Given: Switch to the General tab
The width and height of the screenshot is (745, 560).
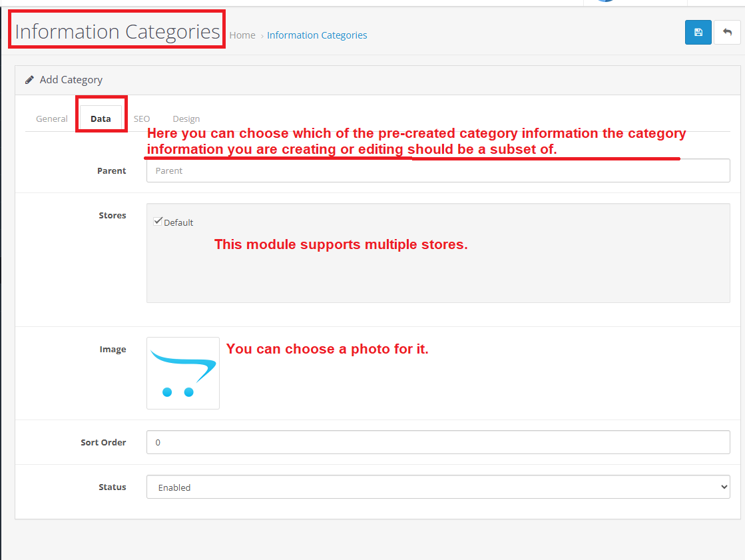Looking at the screenshot, I should (52, 119).
